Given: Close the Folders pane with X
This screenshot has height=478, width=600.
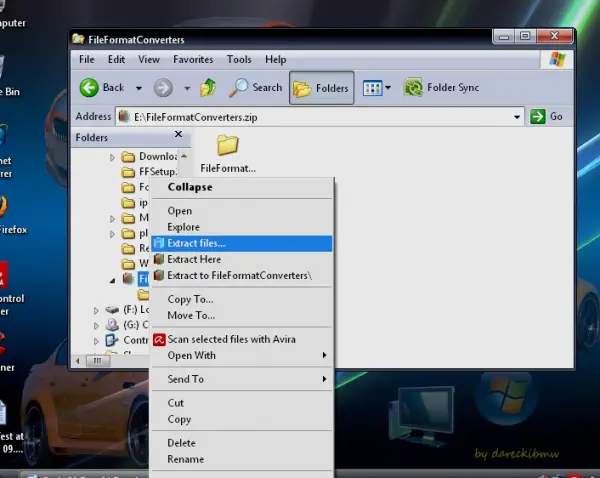Looking at the screenshot, I should coord(178,134).
